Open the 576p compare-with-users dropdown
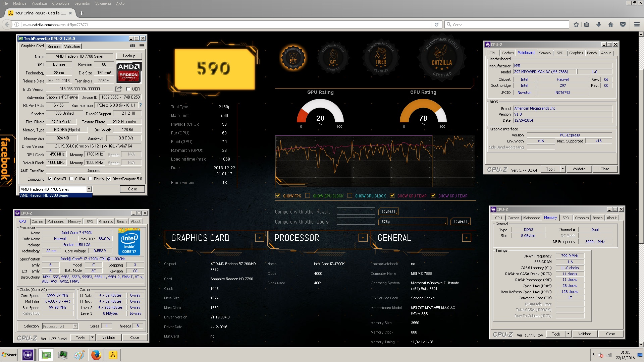644x362 pixels. click(x=413, y=222)
